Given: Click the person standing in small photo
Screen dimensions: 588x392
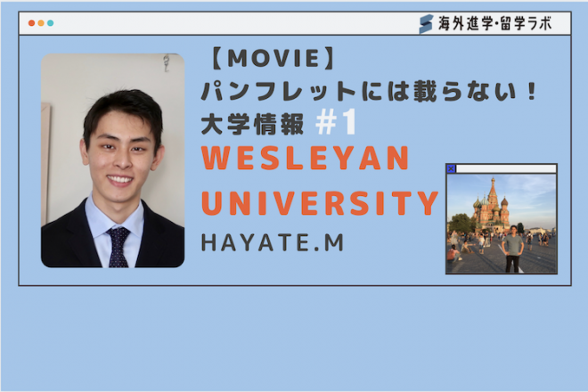Looking at the screenshot, I should (512, 251).
